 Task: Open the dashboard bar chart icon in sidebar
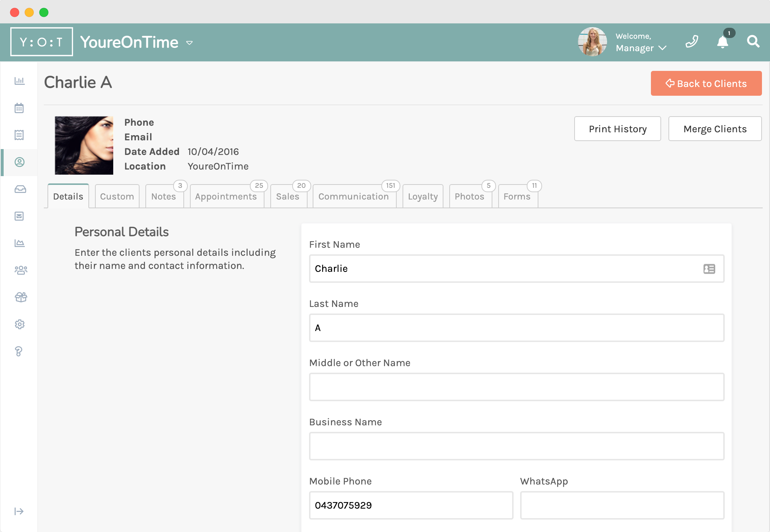19,81
